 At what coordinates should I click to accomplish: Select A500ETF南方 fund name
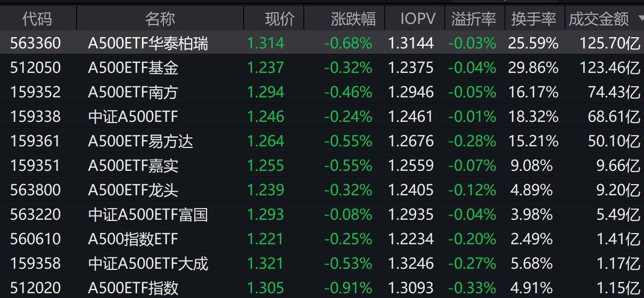(133, 92)
